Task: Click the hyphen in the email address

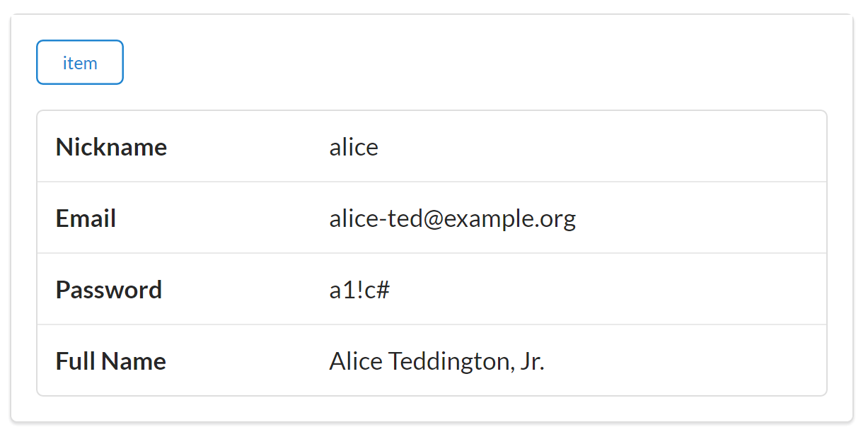Action: [x=384, y=220]
